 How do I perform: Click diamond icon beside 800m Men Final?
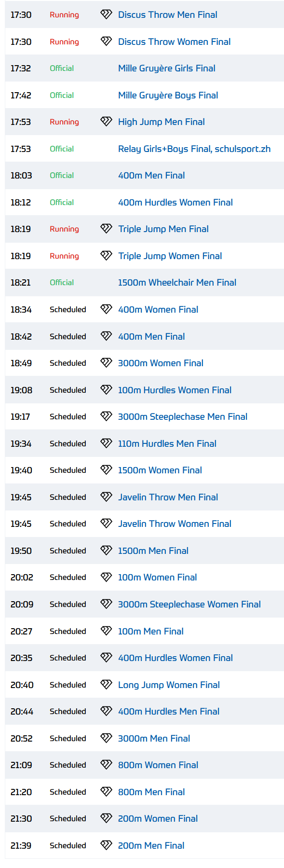(x=106, y=791)
